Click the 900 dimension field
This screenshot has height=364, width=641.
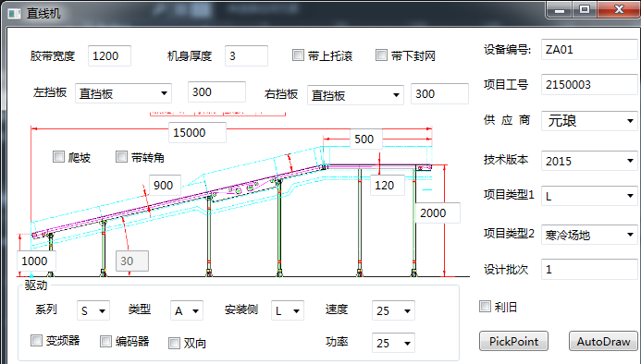[x=165, y=185]
